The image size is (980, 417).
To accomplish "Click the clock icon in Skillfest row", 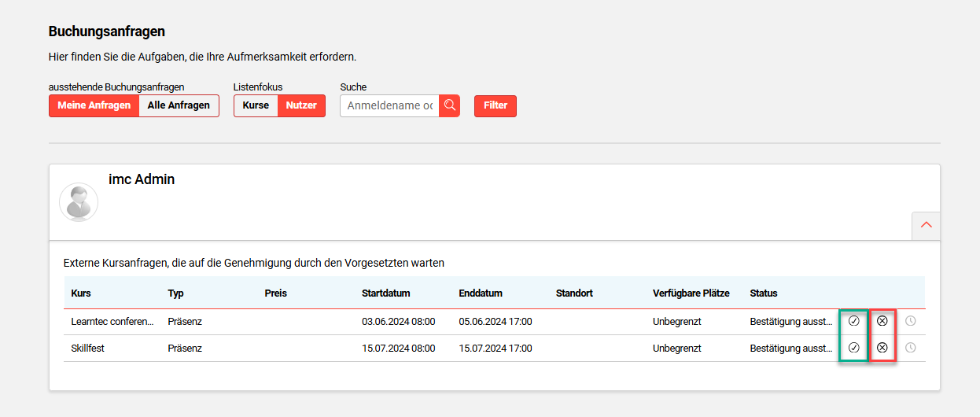I will coord(911,348).
